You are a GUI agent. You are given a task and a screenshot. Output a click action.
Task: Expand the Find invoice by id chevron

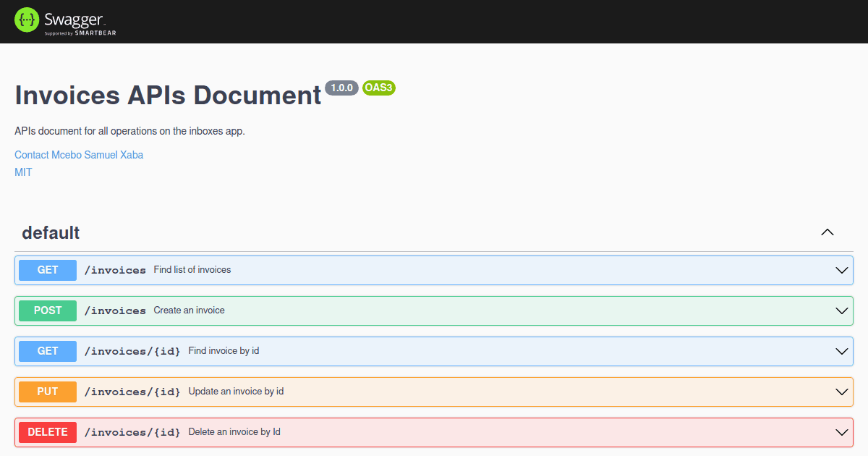click(842, 351)
